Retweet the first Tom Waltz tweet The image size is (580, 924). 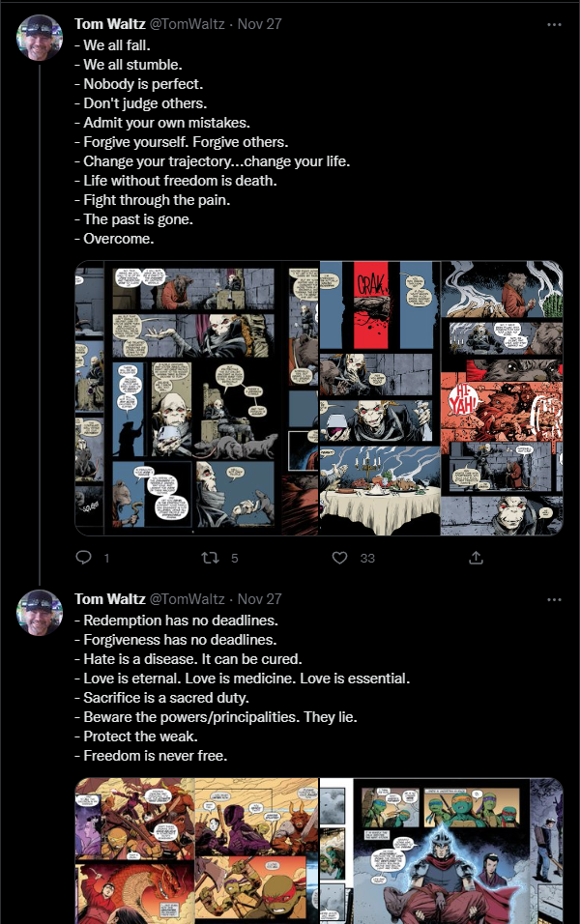click(x=211, y=558)
